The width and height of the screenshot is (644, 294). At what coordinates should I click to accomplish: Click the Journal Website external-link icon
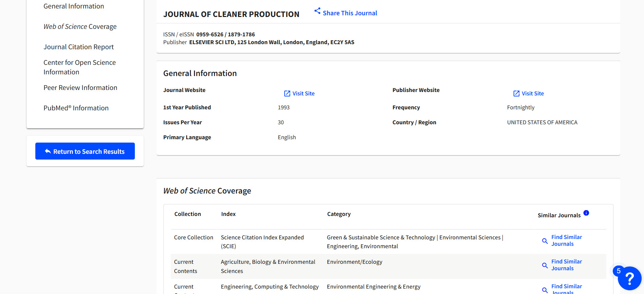pos(287,93)
